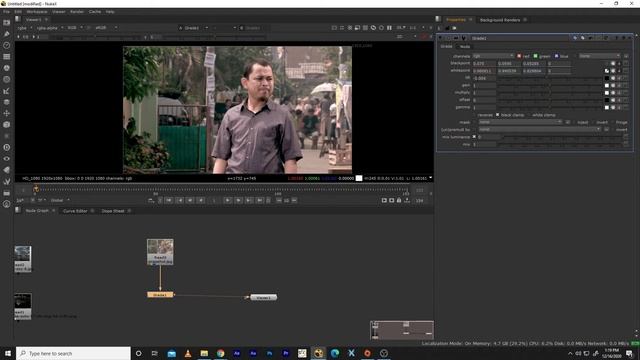This screenshot has height=360, width=640.
Task: Open the Workspace menu
Action: 37,12
